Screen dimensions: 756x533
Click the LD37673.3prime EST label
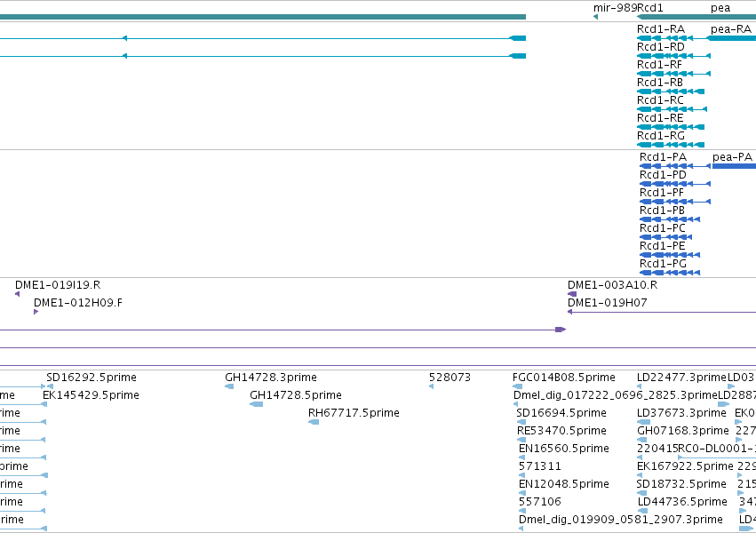[x=681, y=413]
